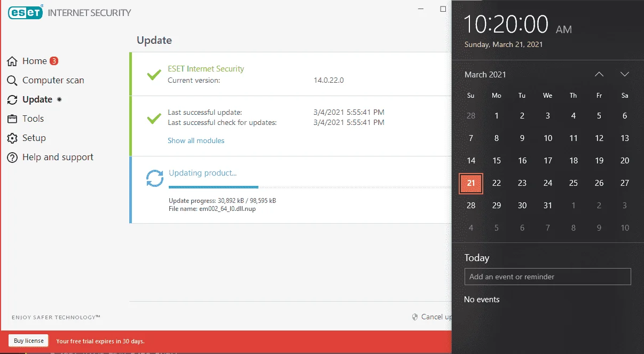Click the update progress bar
This screenshot has height=354, width=644.
(310, 187)
